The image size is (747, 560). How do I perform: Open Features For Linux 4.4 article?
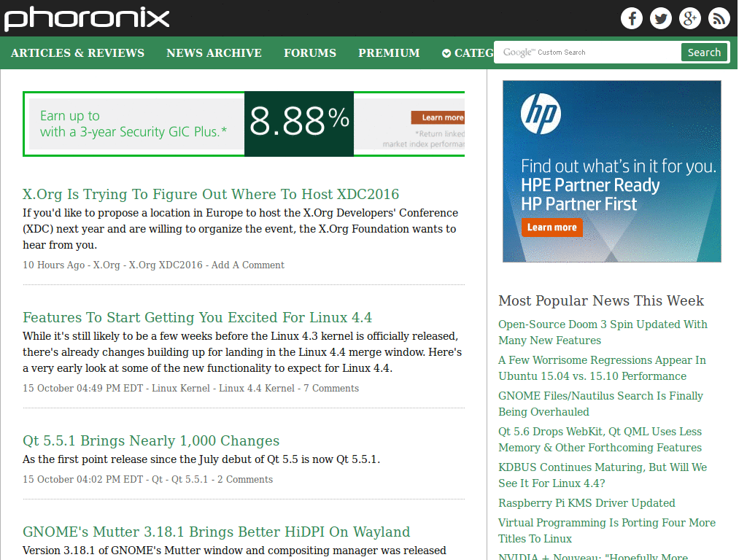197,318
